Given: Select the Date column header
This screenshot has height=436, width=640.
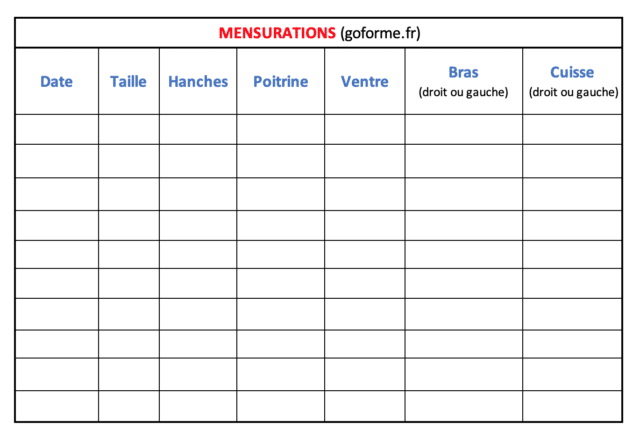Looking at the screenshot, I should (56, 82).
